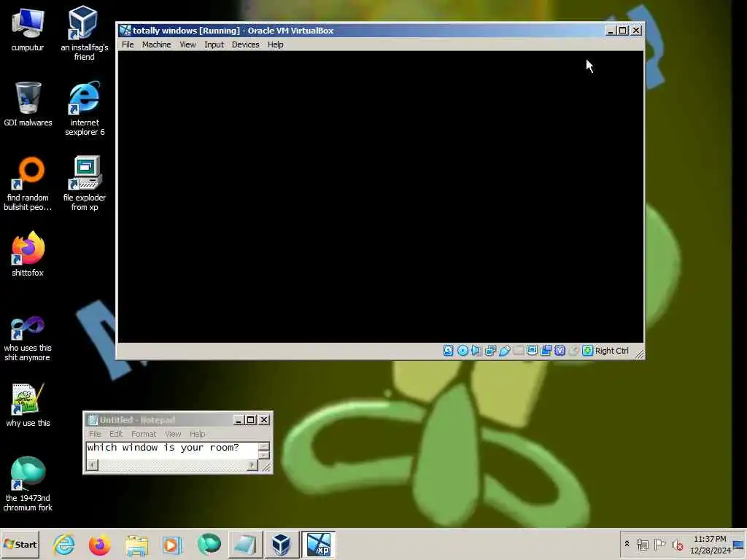The width and height of the screenshot is (747, 560).
Task: Click the muted volume tray icon
Action: point(677,544)
